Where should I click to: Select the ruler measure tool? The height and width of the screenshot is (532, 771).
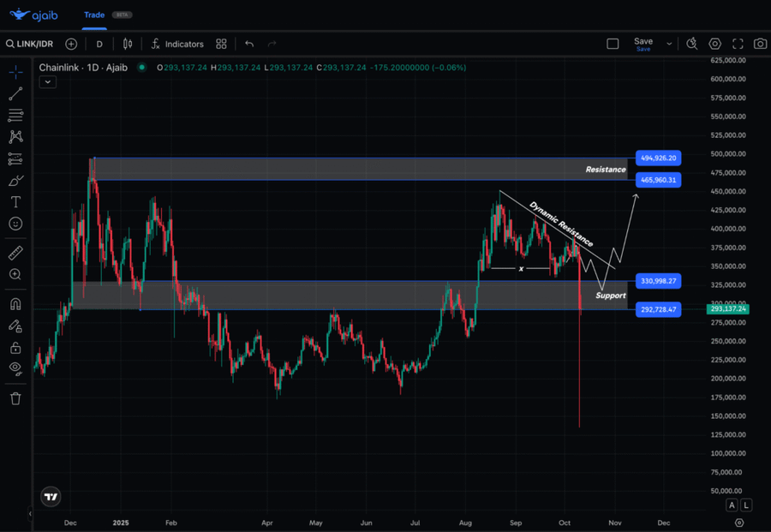point(15,253)
